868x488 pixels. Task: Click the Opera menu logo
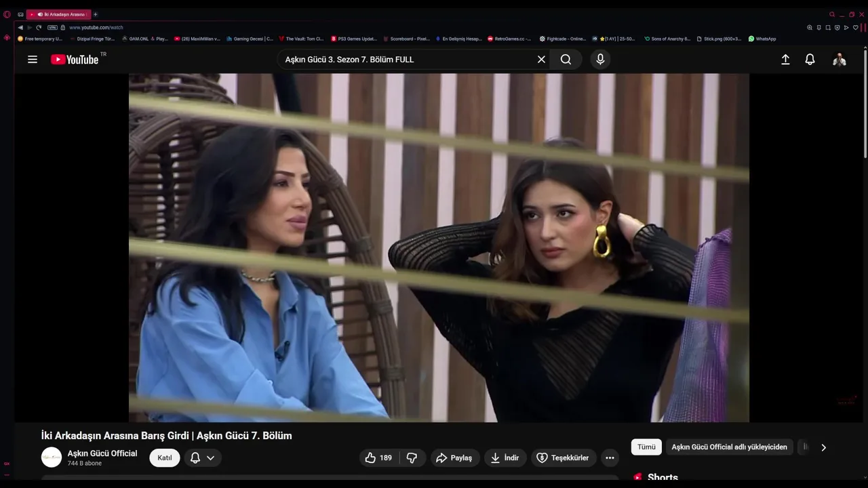click(x=7, y=14)
